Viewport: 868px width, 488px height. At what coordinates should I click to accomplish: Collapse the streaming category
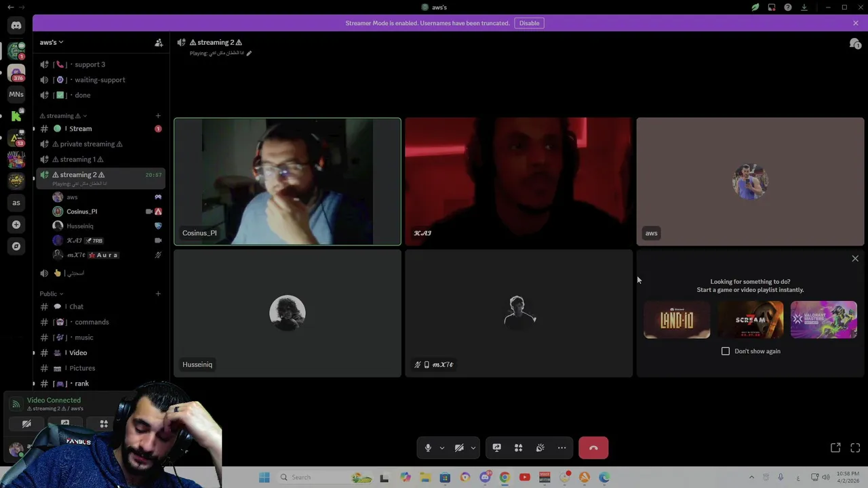pyautogui.click(x=63, y=116)
